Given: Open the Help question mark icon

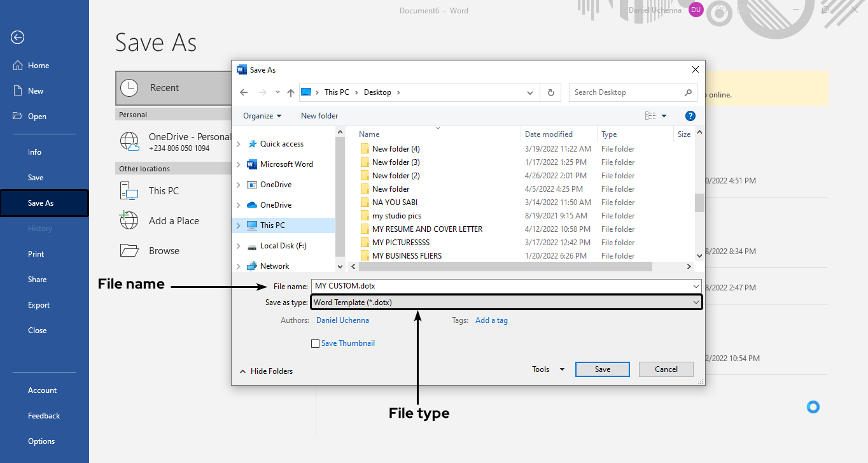Looking at the screenshot, I should 690,115.
